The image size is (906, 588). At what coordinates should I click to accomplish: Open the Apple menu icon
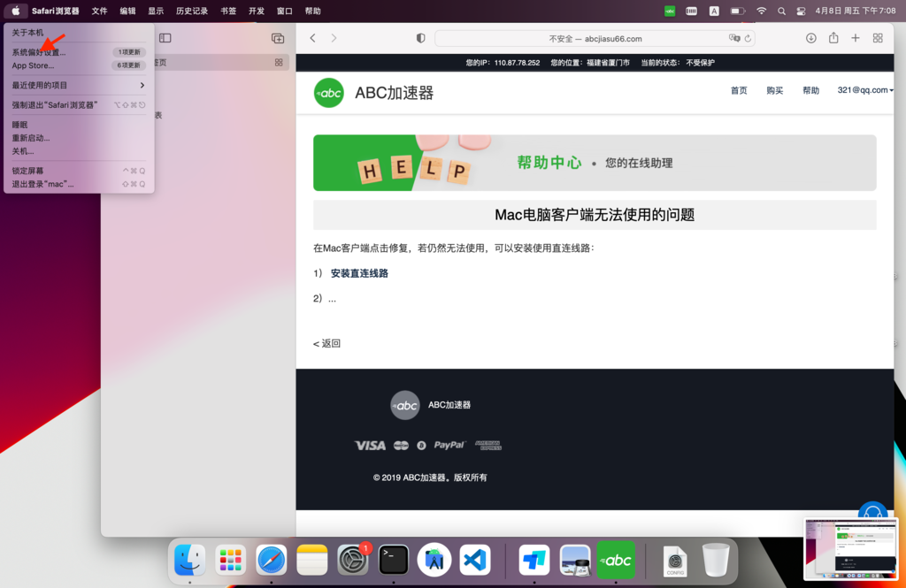click(x=16, y=11)
